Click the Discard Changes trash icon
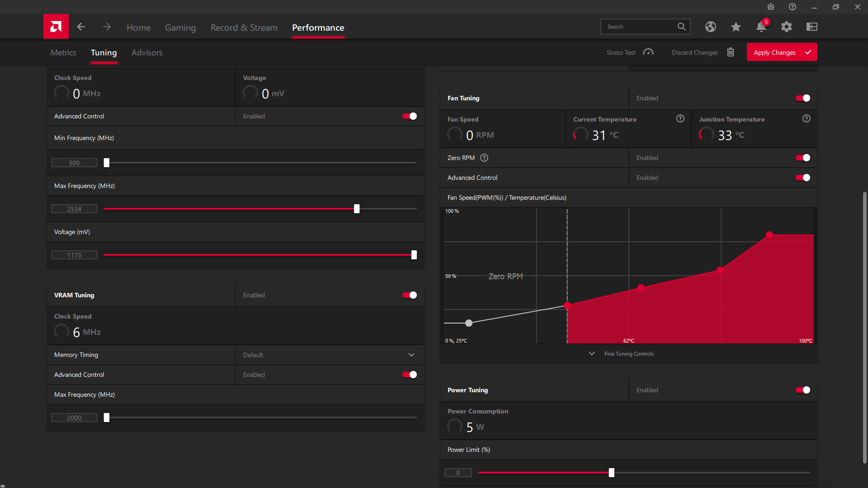Viewport: 868px width, 488px height. (x=731, y=52)
